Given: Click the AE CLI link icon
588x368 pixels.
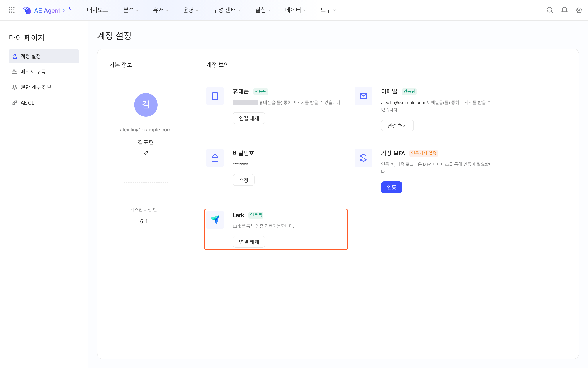Looking at the screenshot, I should 15,103.
